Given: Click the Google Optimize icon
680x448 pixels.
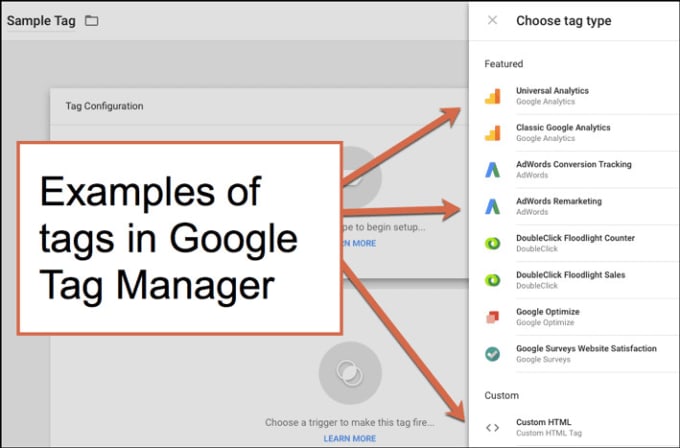Looking at the screenshot, I should (493, 317).
